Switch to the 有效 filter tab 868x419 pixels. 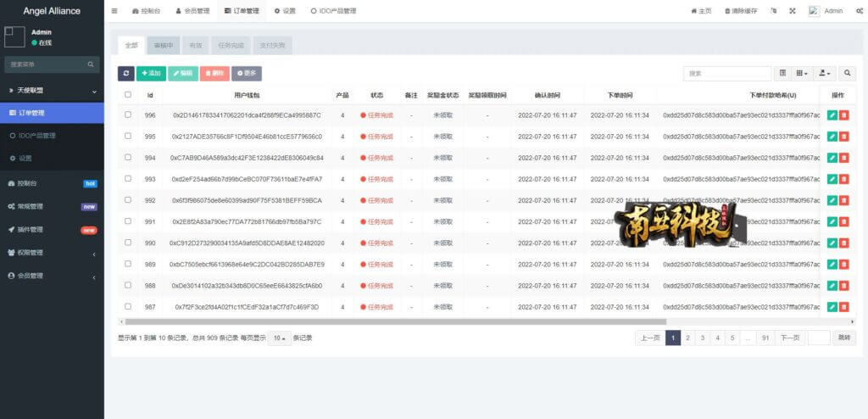click(x=196, y=46)
